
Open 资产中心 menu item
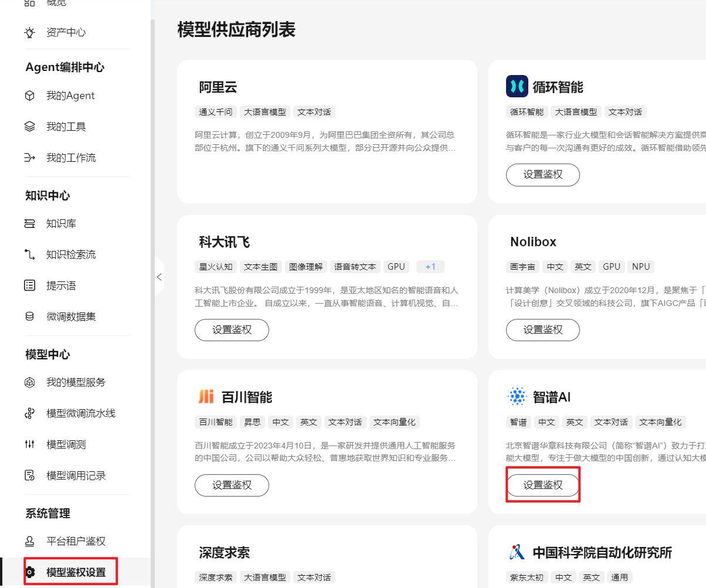point(66,33)
